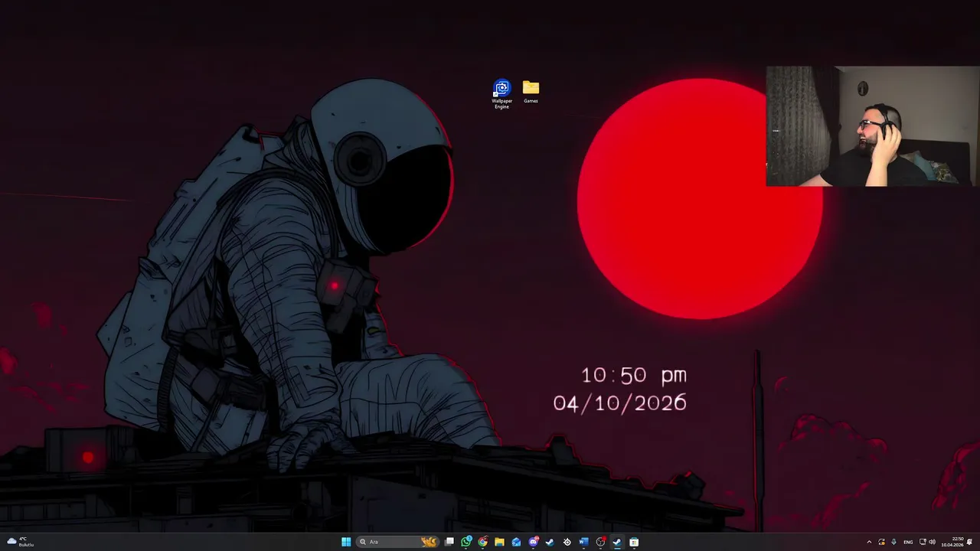Open the round icon with red badge
This screenshot has width=980, height=551.
[601, 542]
